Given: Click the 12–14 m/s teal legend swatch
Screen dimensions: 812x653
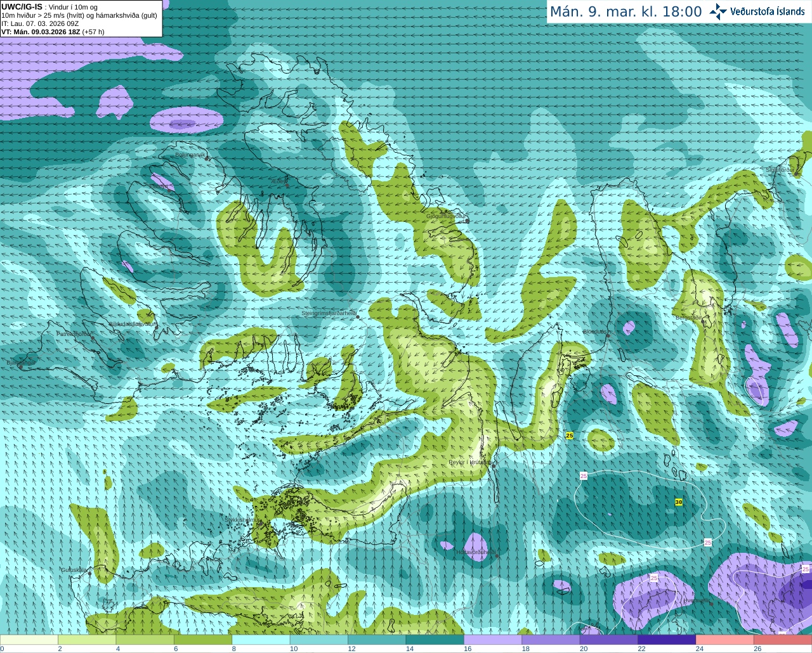Looking at the screenshot, I should [377, 640].
